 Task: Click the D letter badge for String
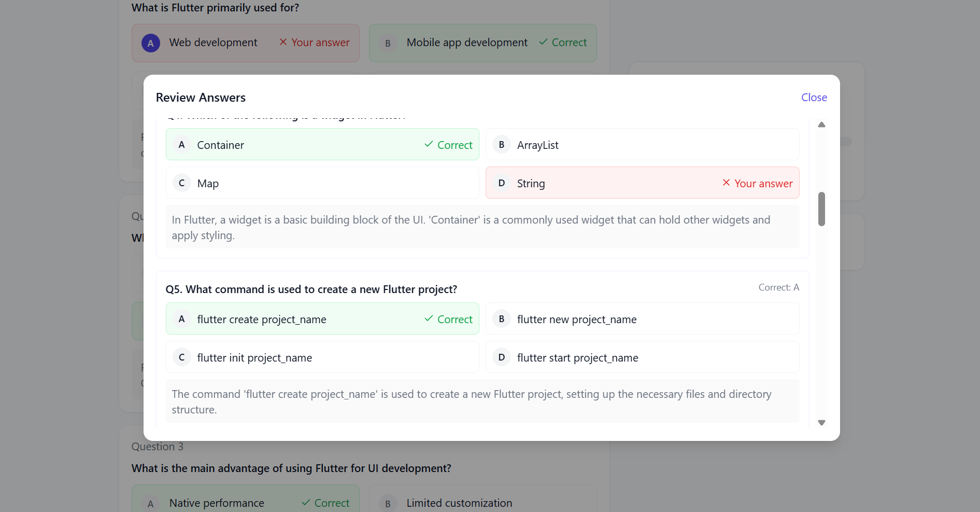(x=501, y=183)
